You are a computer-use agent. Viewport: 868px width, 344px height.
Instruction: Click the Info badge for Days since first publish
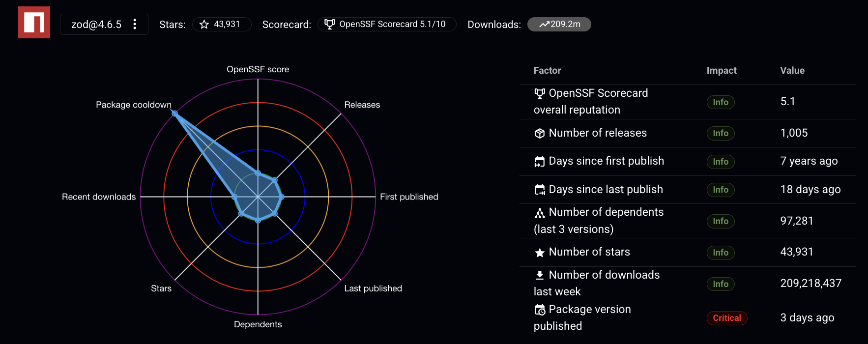tap(721, 162)
